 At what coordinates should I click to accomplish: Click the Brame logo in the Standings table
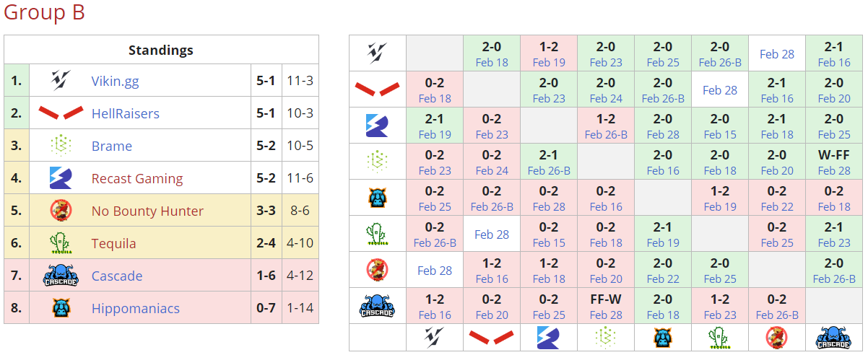point(61,146)
